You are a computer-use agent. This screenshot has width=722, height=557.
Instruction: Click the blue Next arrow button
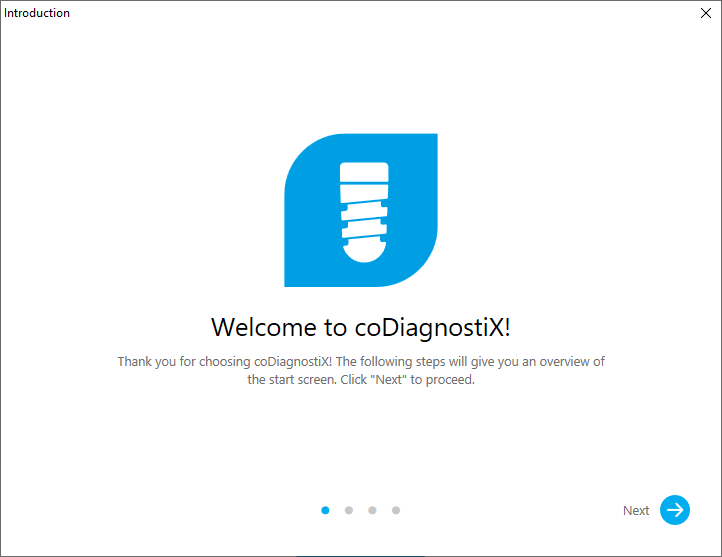pyautogui.click(x=675, y=510)
